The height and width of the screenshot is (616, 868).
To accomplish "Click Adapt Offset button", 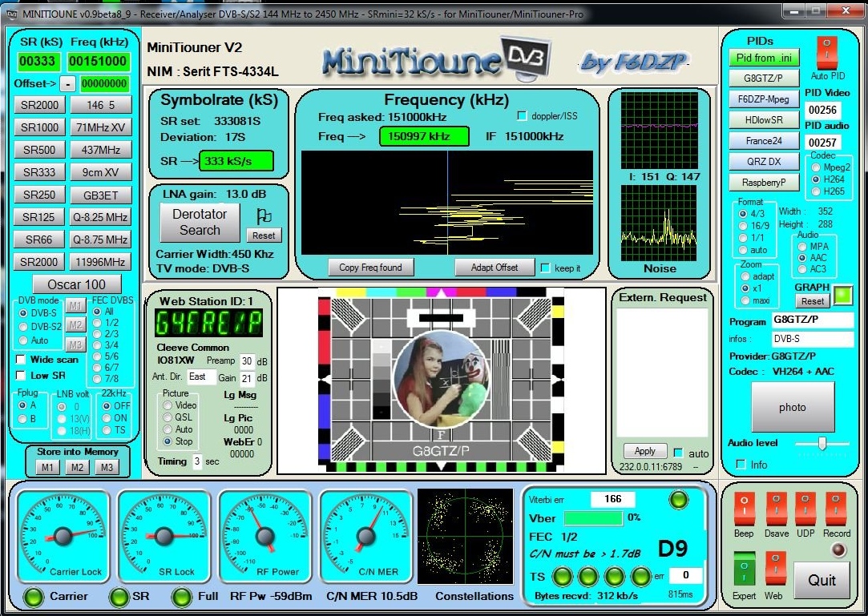I will [495, 268].
